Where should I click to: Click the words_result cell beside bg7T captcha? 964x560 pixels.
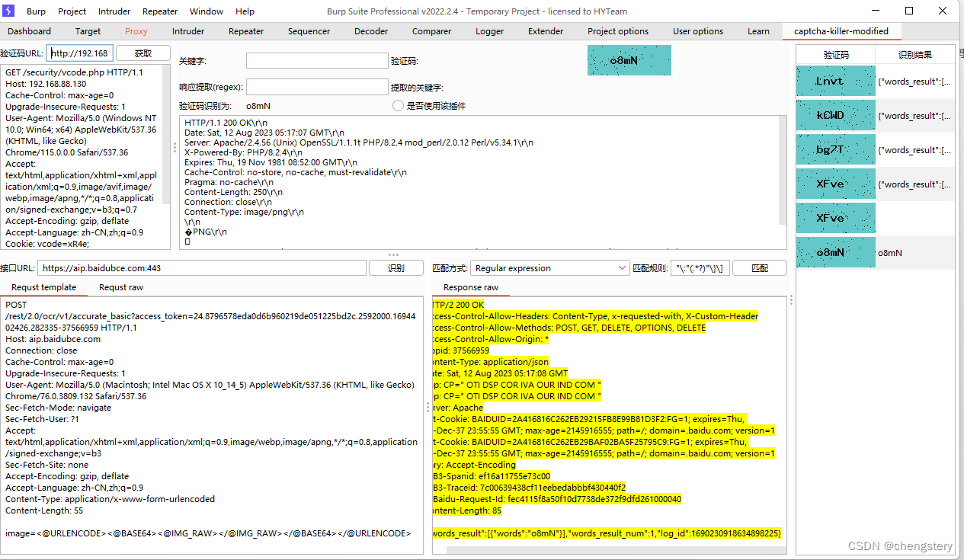coord(914,149)
